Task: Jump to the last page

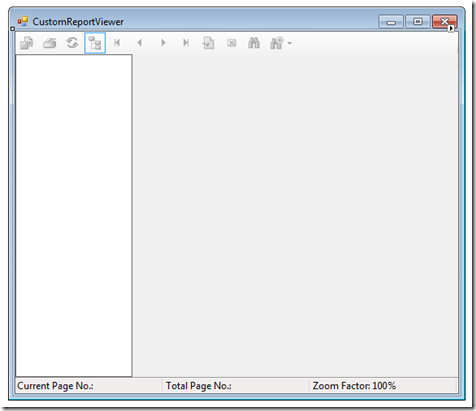Action: pyautogui.click(x=186, y=43)
